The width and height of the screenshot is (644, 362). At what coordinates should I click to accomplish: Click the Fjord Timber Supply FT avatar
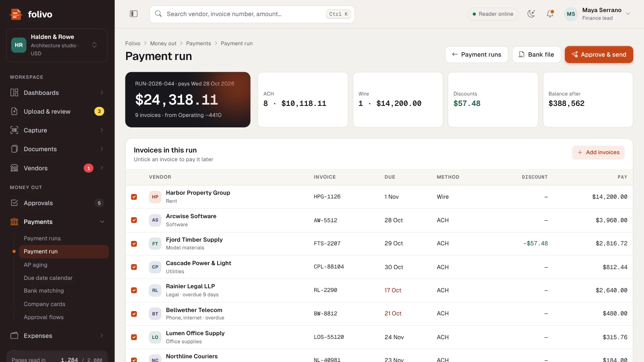155,244
